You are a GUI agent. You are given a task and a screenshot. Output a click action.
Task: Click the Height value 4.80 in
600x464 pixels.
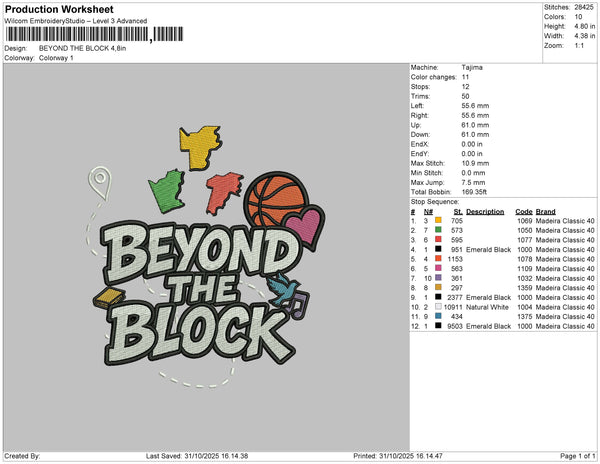point(584,26)
